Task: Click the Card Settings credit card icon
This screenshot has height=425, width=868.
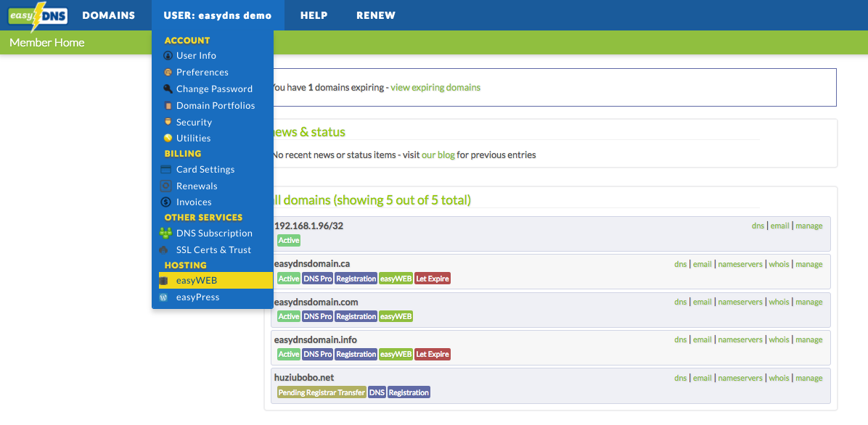Action: coord(166,169)
